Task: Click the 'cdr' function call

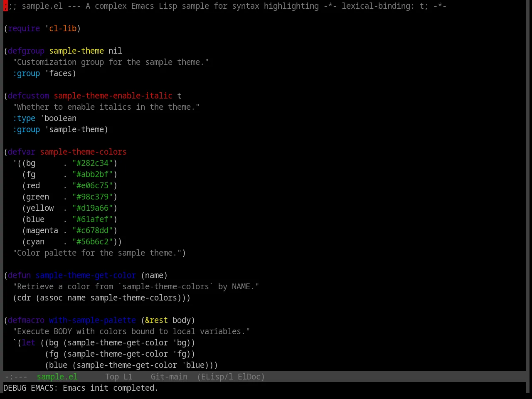Action: click(24, 298)
